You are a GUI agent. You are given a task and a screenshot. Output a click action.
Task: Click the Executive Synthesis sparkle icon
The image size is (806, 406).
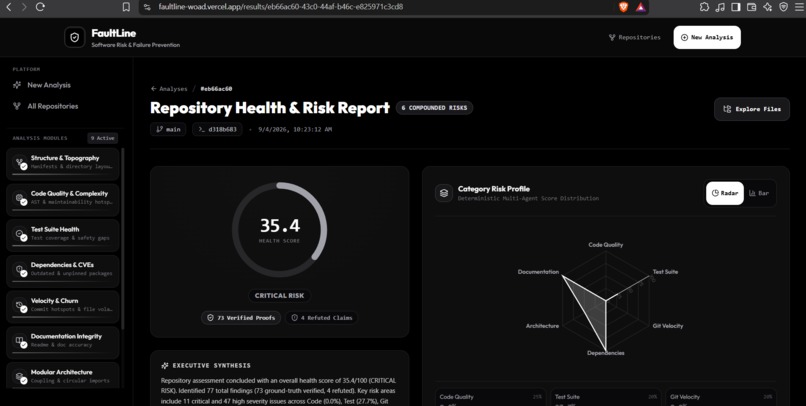pyautogui.click(x=164, y=366)
